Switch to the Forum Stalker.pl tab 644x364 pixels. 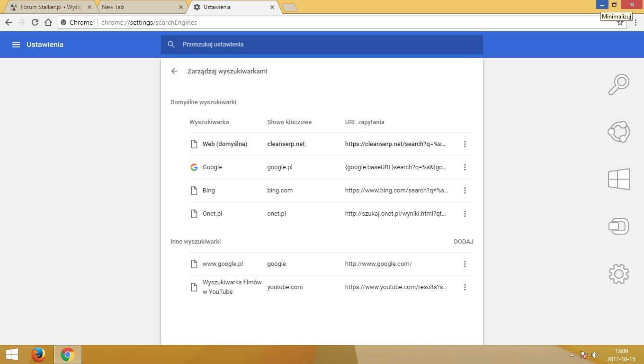50,7
